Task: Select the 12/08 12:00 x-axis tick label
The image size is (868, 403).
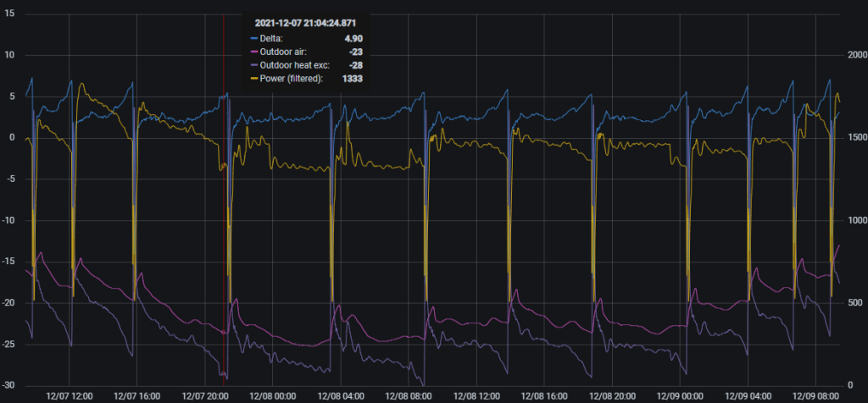Action: tap(476, 395)
